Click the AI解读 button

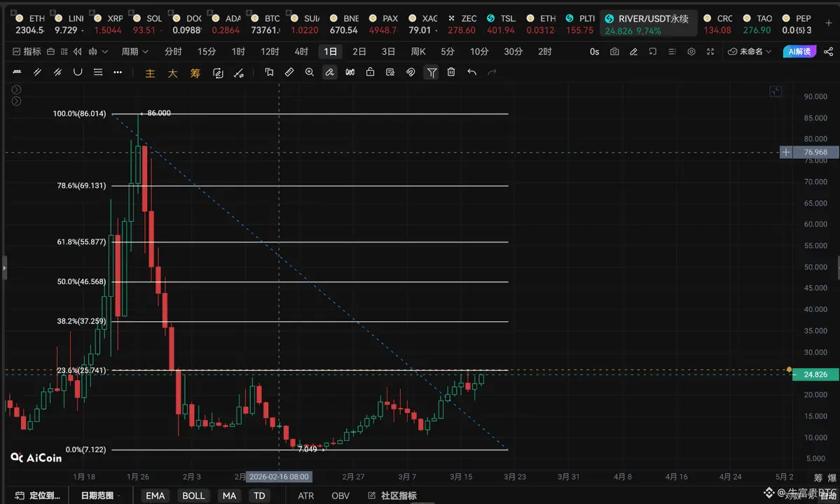tap(799, 51)
